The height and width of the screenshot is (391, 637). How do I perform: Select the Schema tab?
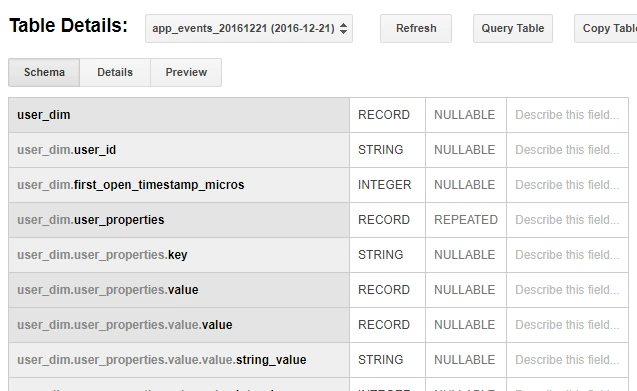pos(44,72)
